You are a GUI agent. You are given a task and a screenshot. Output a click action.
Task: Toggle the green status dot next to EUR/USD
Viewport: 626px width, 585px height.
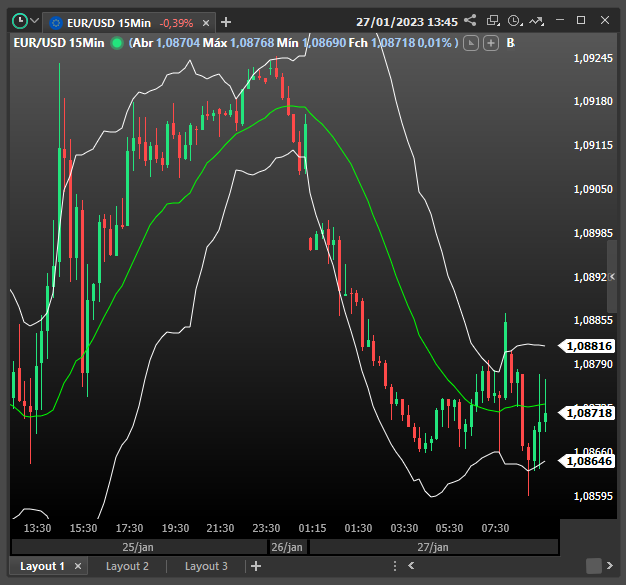tap(118, 42)
